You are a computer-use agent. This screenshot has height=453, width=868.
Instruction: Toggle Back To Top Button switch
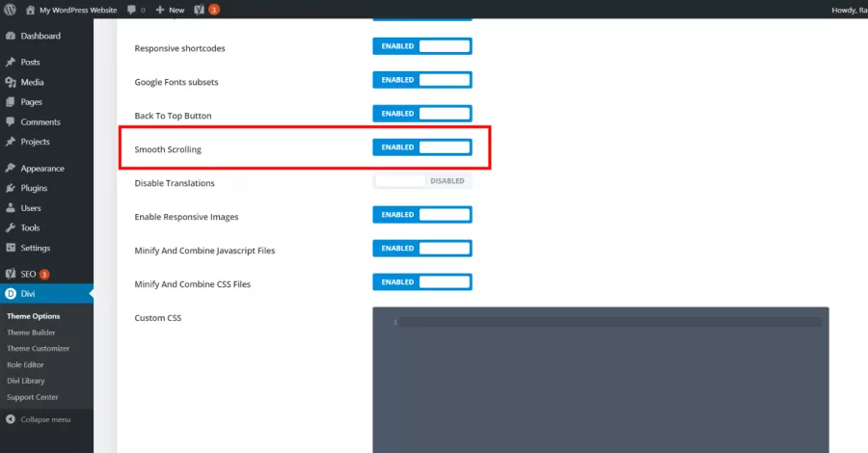coord(422,114)
